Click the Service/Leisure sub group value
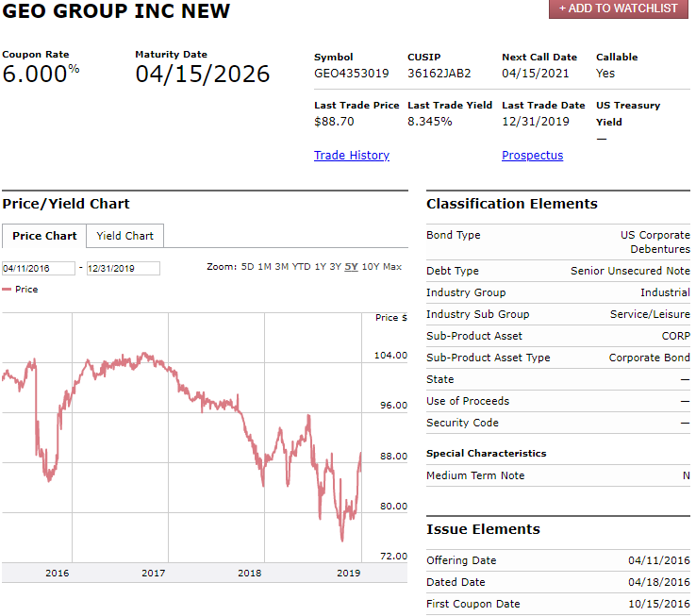The height and width of the screenshot is (616, 696). (x=650, y=314)
